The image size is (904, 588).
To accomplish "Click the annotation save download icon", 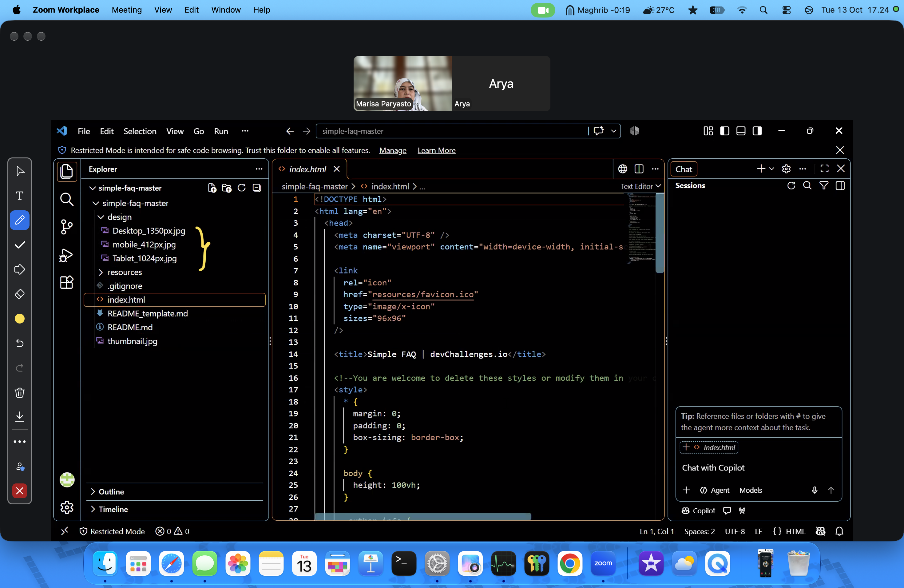I will pos(20,416).
